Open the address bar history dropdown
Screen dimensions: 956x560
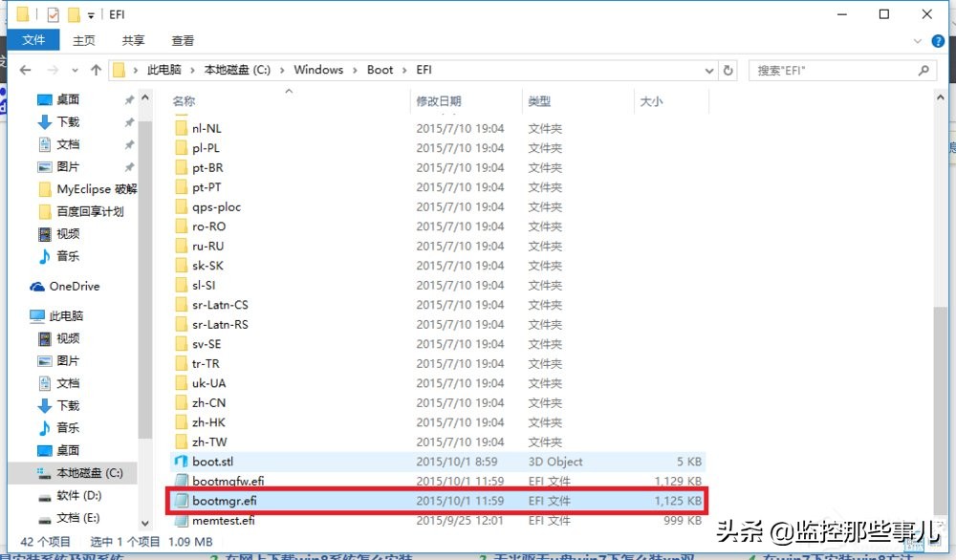[x=708, y=69]
